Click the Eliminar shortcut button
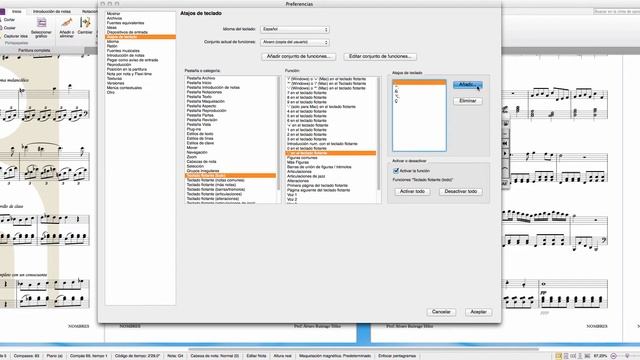This screenshot has width=640, height=360. tap(467, 101)
